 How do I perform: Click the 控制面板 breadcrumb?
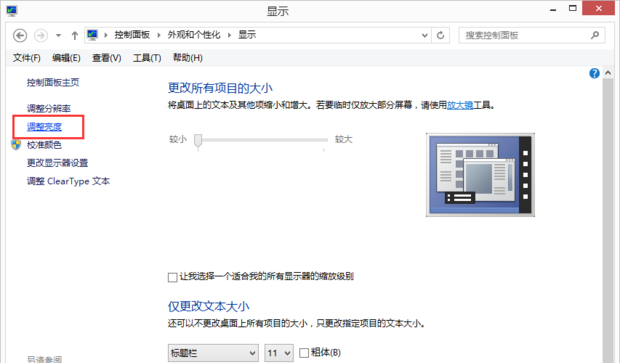point(132,35)
